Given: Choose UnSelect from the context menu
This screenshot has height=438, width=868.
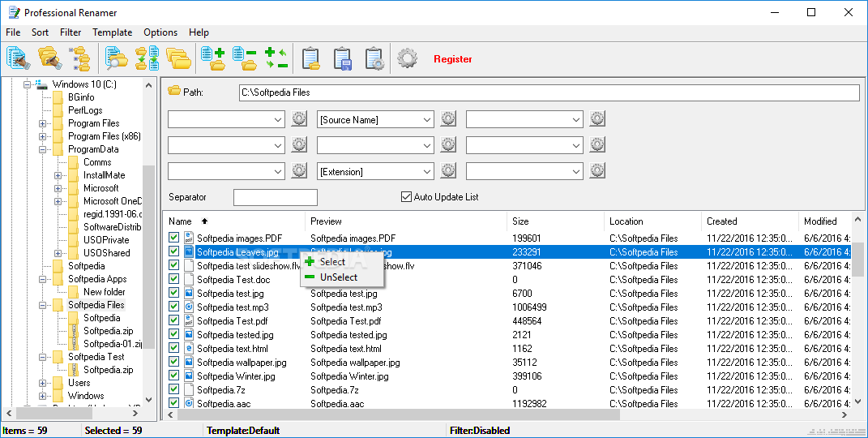Looking at the screenshot, I should (x=341, y=277).
